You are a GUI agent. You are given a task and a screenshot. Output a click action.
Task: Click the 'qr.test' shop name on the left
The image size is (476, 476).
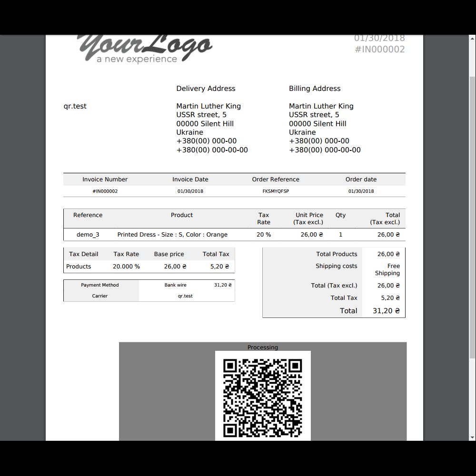pos(75,106)
